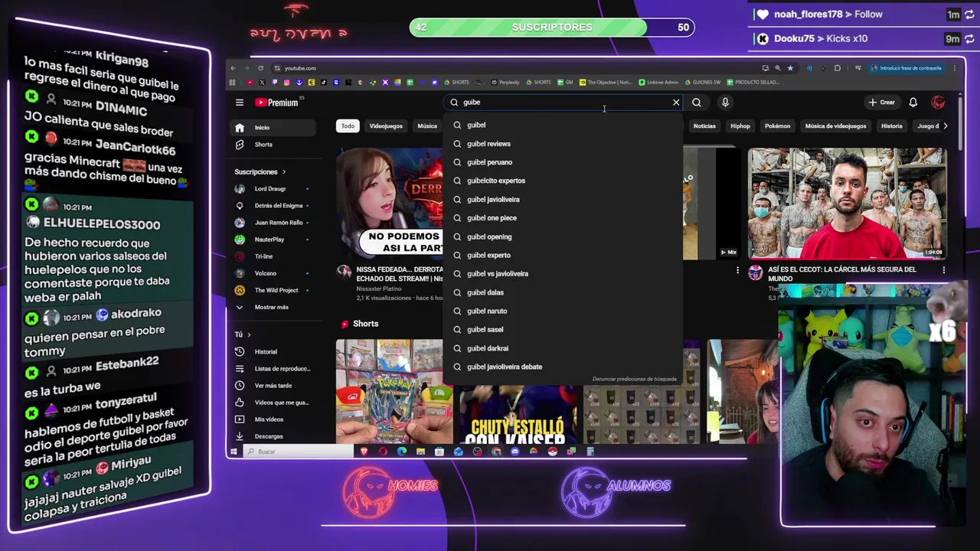This screenshot has width=980, height=551.
Task: Open the browser extensions puzzle icon
Action: (x=838, y=68)
